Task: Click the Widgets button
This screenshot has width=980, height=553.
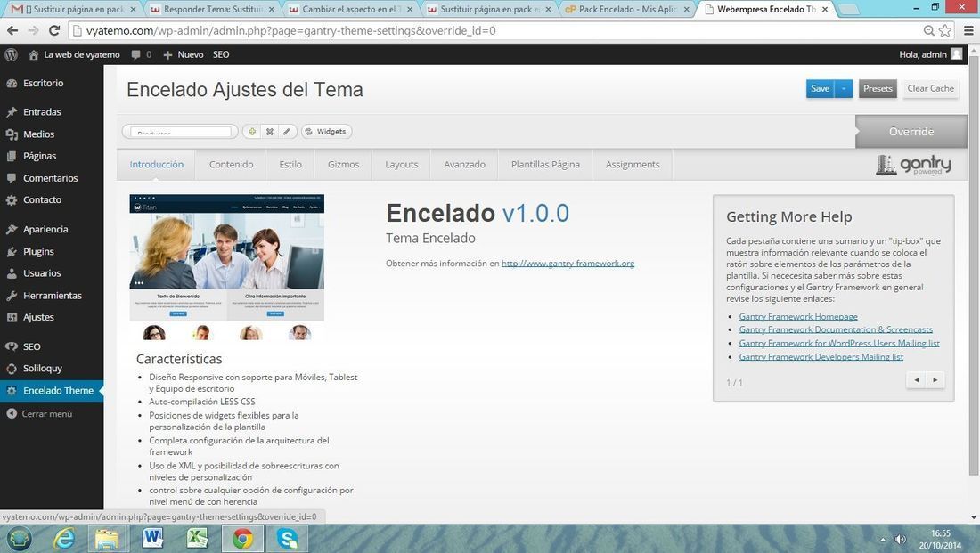Action: click(x=326, y=132)
